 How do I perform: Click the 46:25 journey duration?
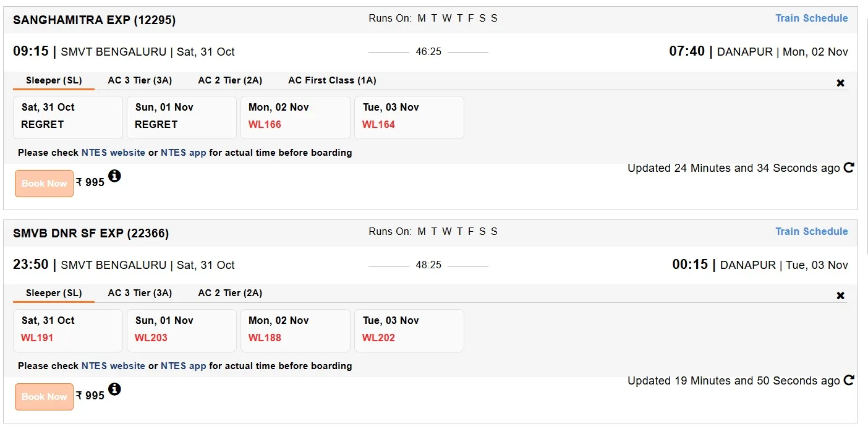[x=428, y=52]
